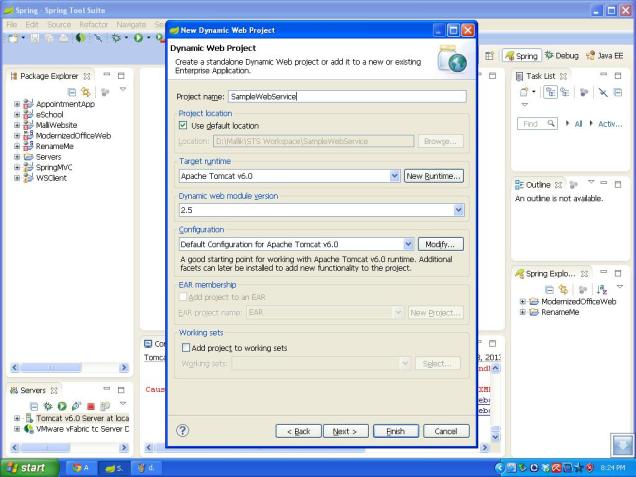Click the Save toolbar icon
636x477 pixels.
(x=35, y=38)
